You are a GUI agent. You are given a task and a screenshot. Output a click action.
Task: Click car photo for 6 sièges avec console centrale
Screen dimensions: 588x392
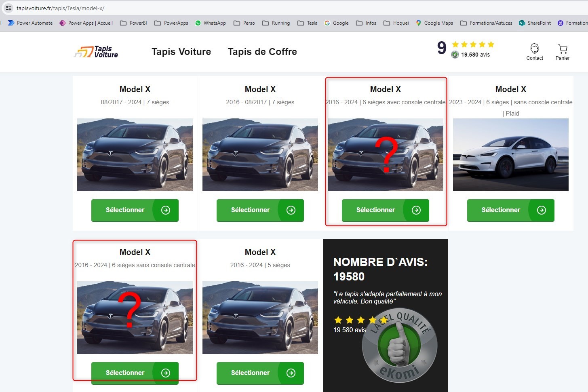[386, 155]
